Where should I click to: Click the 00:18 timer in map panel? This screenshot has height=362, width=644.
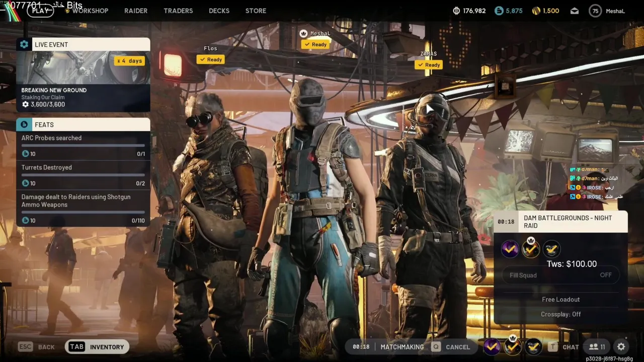pyautogui.click(x=506, y=222)
